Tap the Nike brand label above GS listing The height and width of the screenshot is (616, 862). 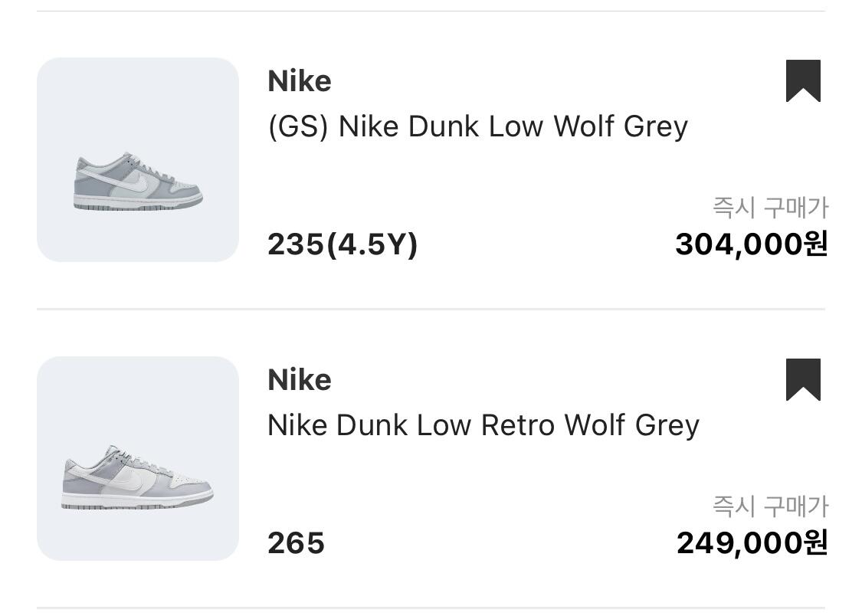pyautogui.click(x=300, y=81)
